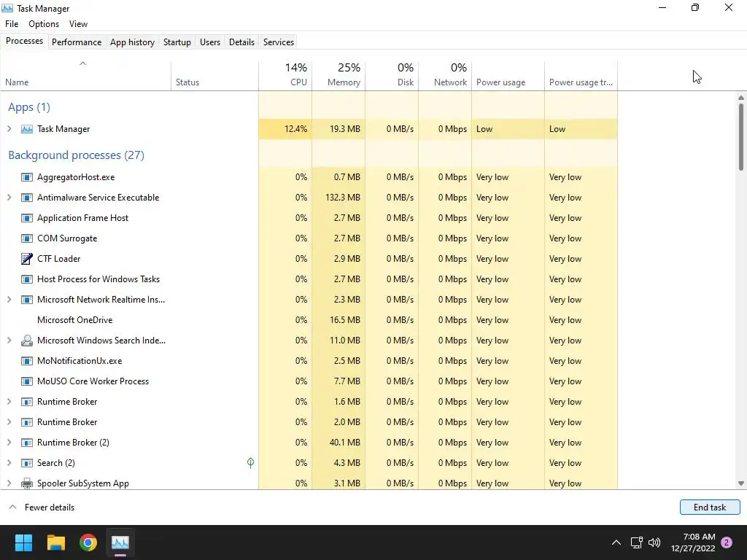Click the Application Frame Host icon
747x560 pixels.
pyautogui.click(x=27, y=218)
